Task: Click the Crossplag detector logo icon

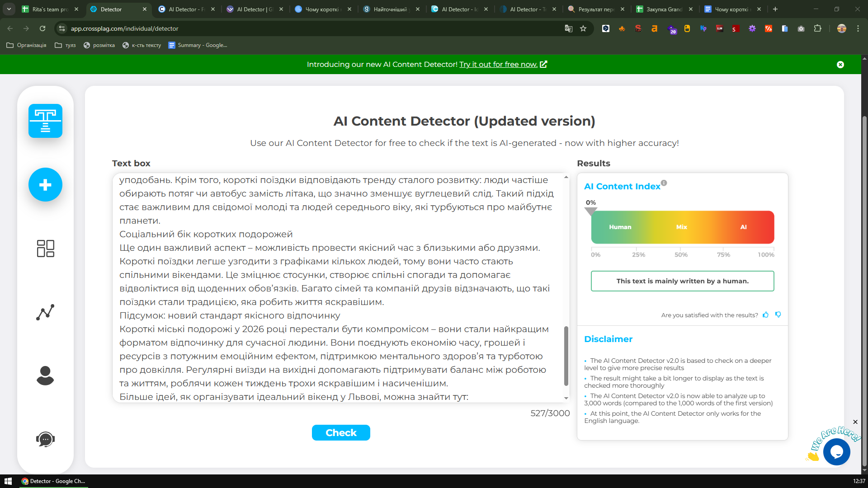Action: [x=45, y=121]
